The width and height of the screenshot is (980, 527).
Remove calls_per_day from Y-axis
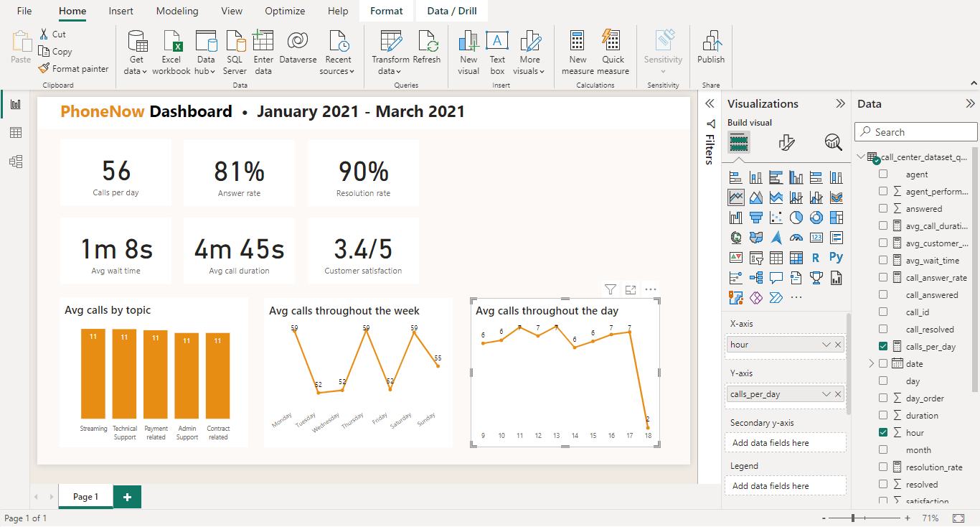(838, 394)
